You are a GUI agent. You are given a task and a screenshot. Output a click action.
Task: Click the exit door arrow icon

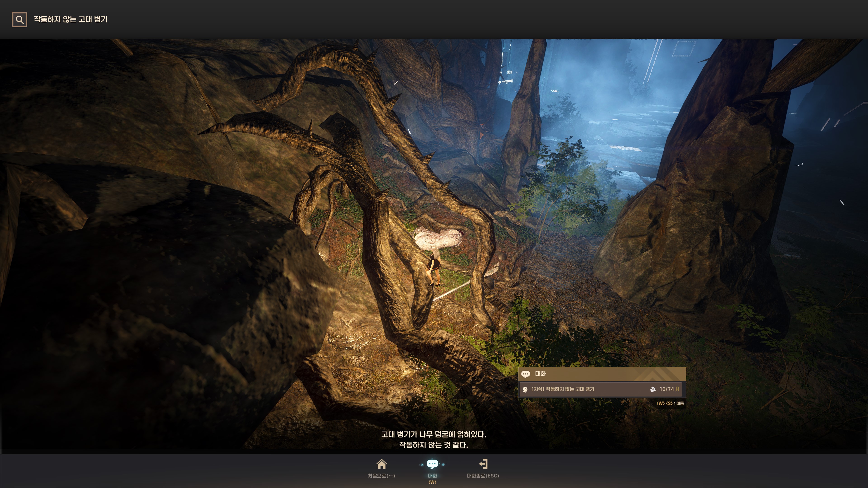click(x=483, y=464)
